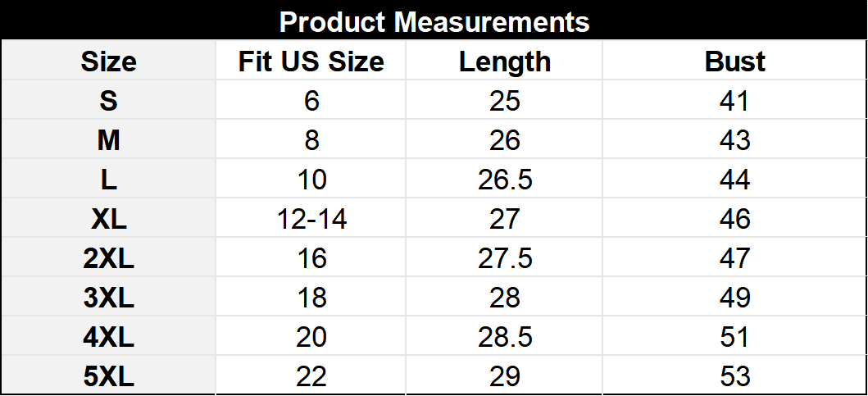Select the bust value 53
This screenshot has width=868, height=396.
[734, 376]
